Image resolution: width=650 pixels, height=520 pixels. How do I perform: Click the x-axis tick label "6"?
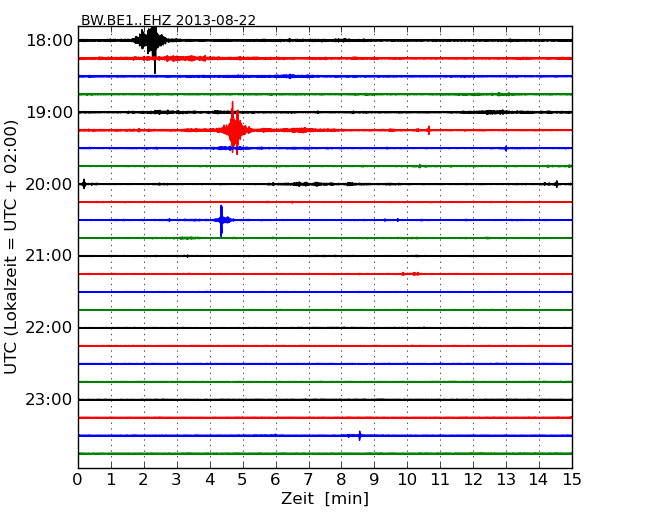[275, 480]
